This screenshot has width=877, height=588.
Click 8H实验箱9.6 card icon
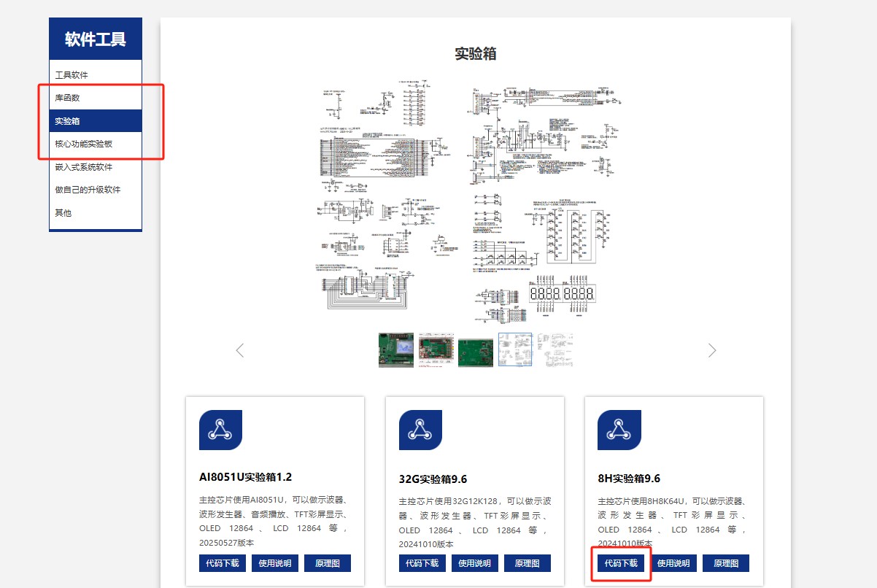coord(619,430)
